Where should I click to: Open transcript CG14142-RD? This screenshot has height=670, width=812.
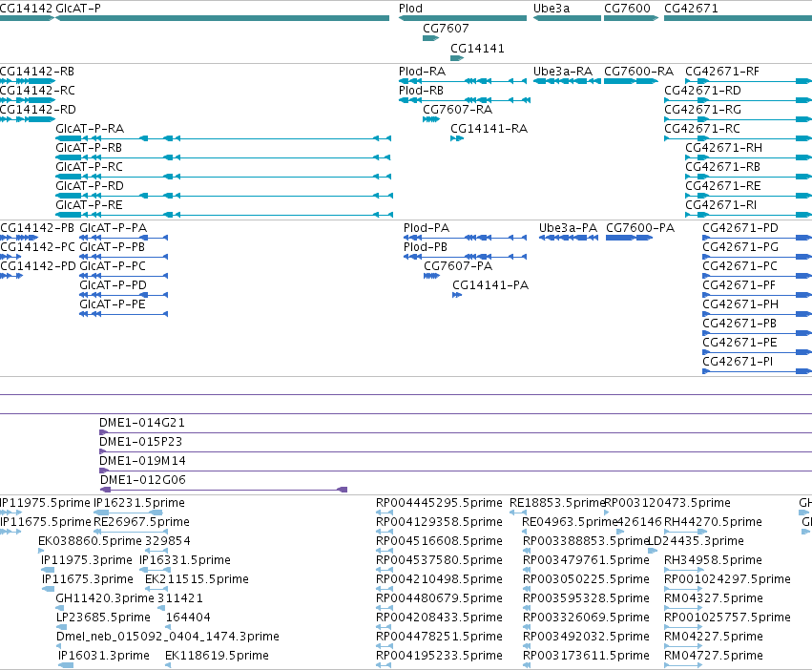click(38, 110)
